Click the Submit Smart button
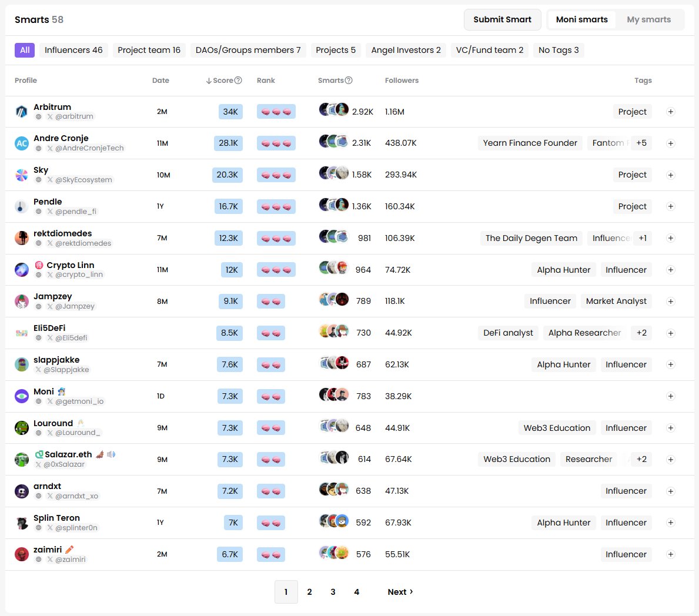 503,19
